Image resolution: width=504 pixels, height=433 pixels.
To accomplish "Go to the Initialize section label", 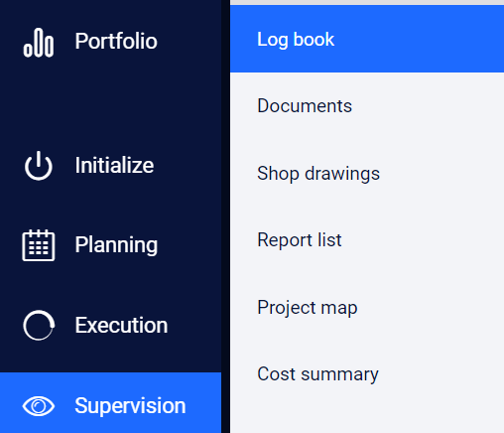I will 114,165.
